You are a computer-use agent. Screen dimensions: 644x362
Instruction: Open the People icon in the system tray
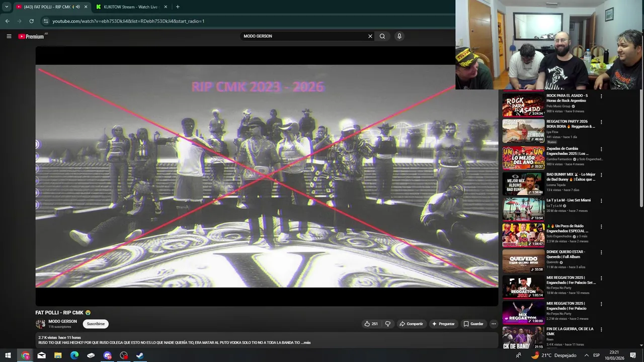click(518, 355)
